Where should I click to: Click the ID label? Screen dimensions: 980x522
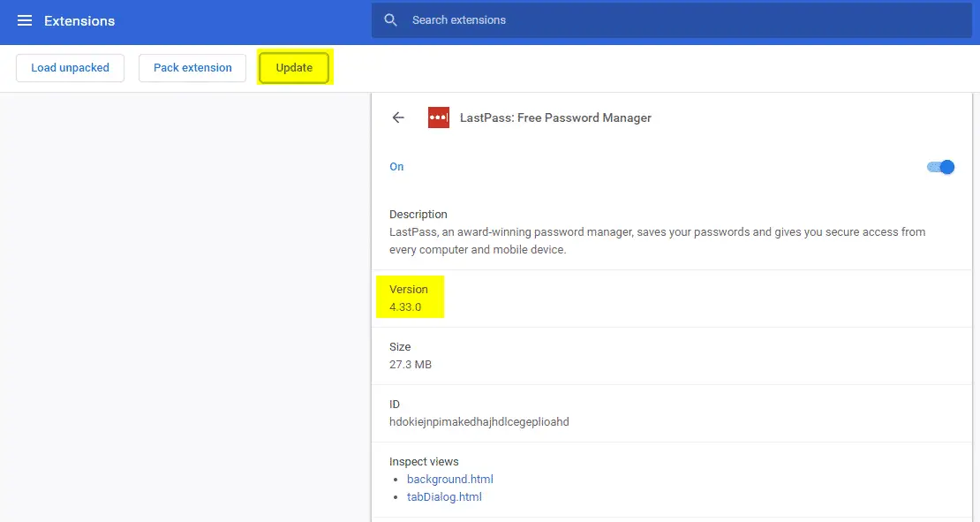point(395,404)
